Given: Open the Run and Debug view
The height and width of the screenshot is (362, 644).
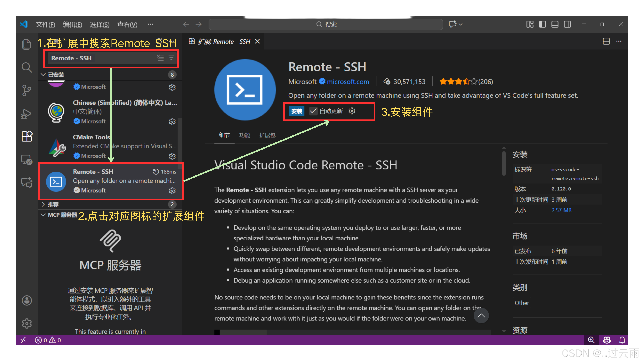Looking at the screenshot, I should click(x=27, y=114).
